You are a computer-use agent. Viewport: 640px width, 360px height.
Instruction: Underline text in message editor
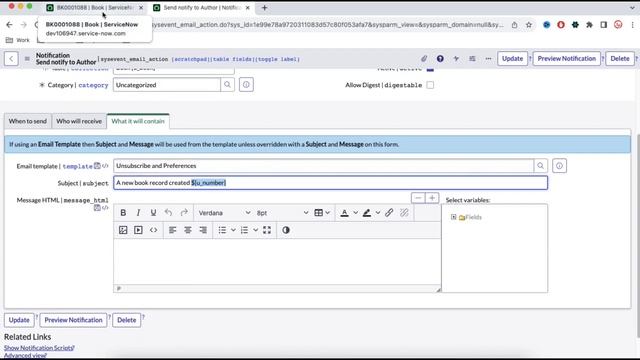[153, 213]
